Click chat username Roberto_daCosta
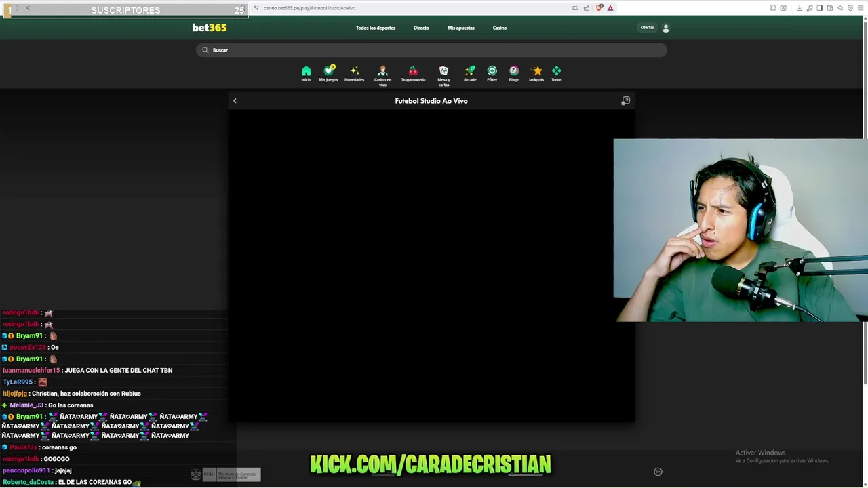868x488 pixels. click(28, 482)
